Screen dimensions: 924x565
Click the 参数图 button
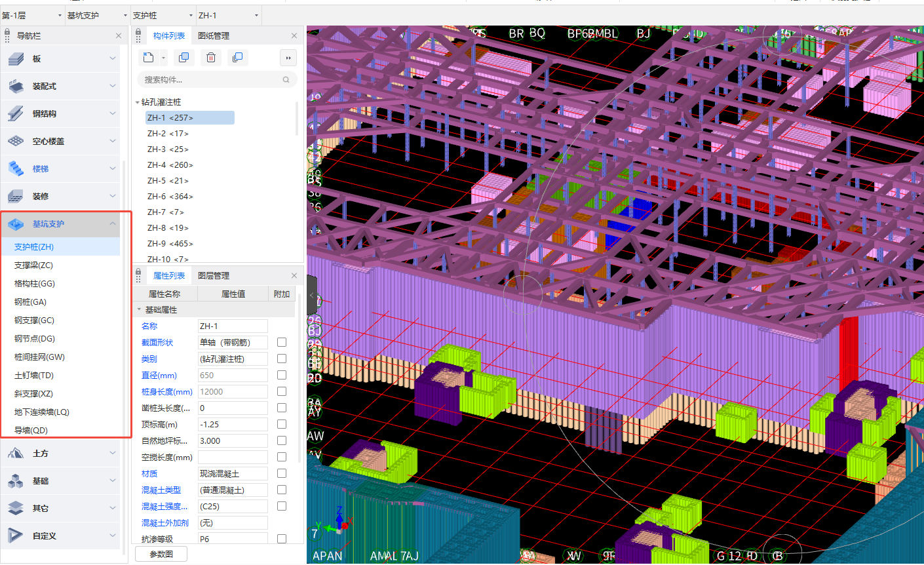[x=161, y=554]
